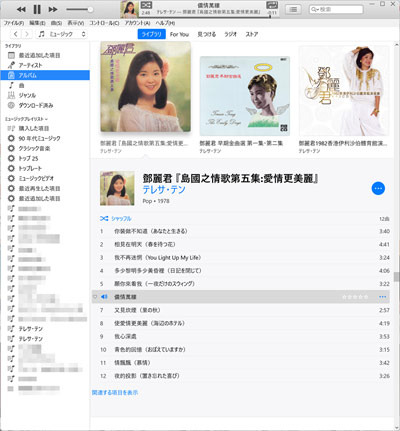Collapse the ミュージックプレイリスト section arrow

(46, 119)
